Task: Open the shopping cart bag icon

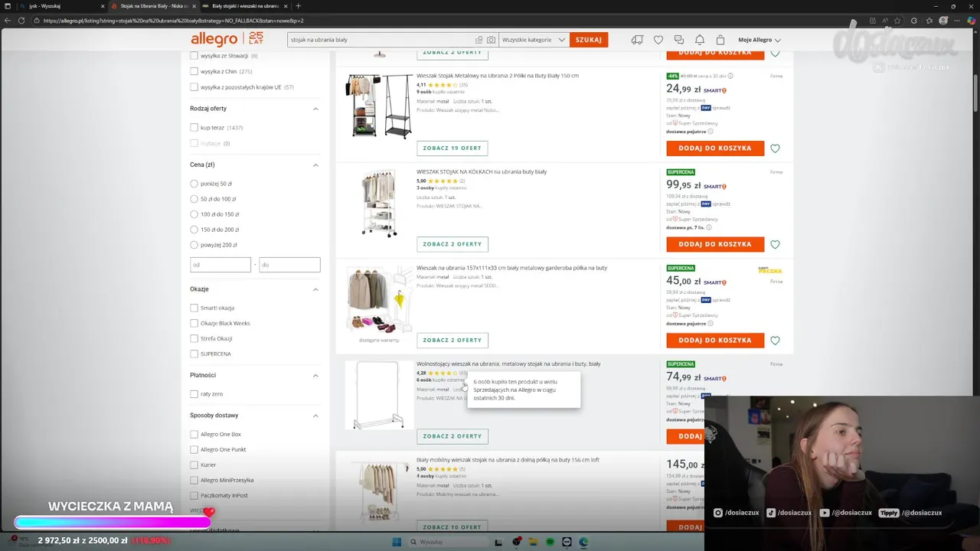Action: coord(720,40)
